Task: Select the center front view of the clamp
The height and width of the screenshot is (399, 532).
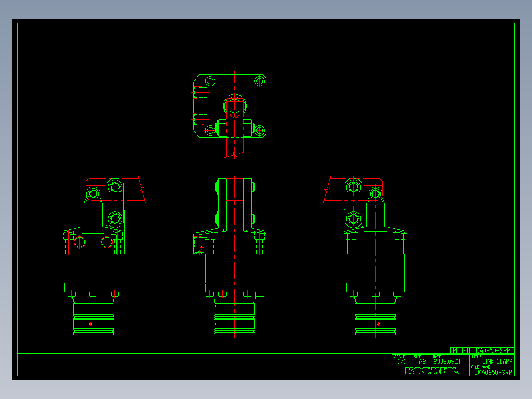Action: [230, 257]
